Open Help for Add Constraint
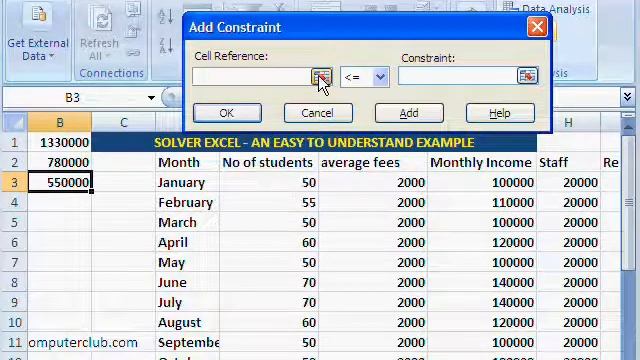Image resolution: width=640 pixels, height=360 pixels. [500, 113]
